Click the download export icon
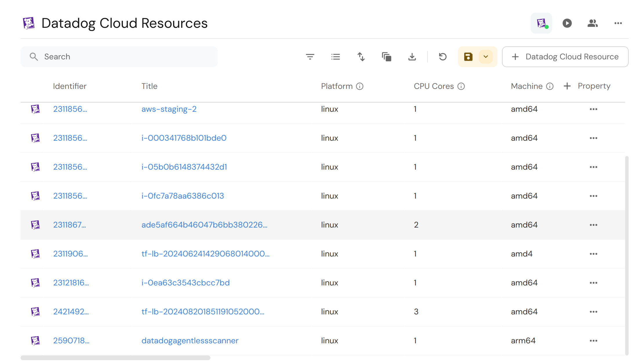644x363 pixels. [412, 57]
